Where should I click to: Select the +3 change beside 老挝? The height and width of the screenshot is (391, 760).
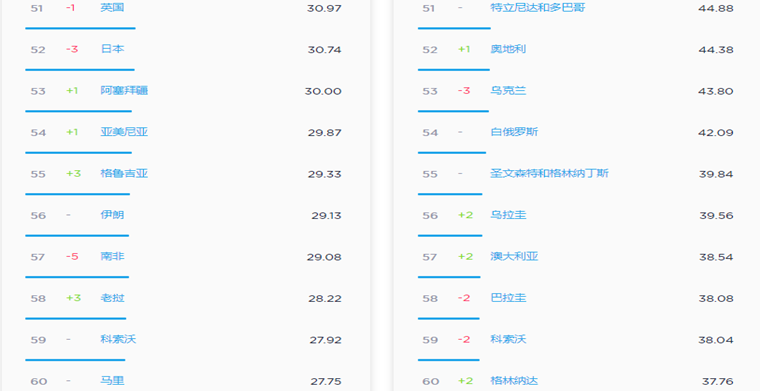tap(73, 298)
